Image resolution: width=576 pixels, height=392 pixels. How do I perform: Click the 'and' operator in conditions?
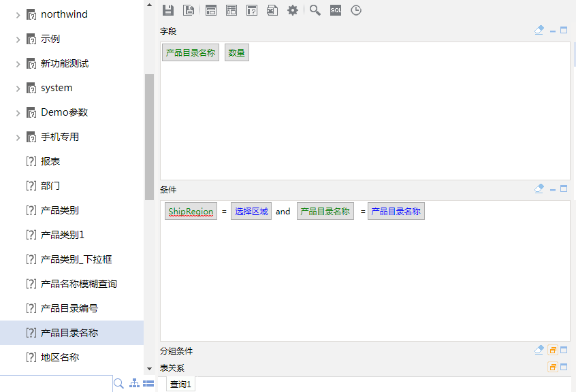coord(283,212)
